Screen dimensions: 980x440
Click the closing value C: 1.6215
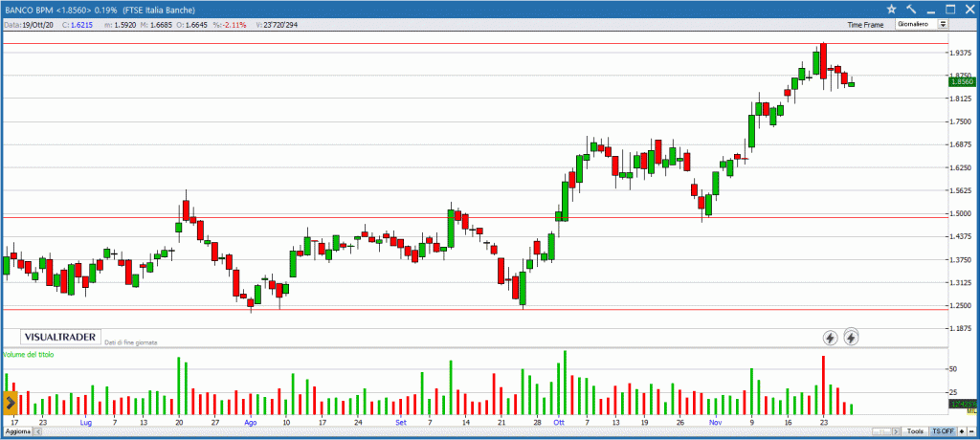78,25
